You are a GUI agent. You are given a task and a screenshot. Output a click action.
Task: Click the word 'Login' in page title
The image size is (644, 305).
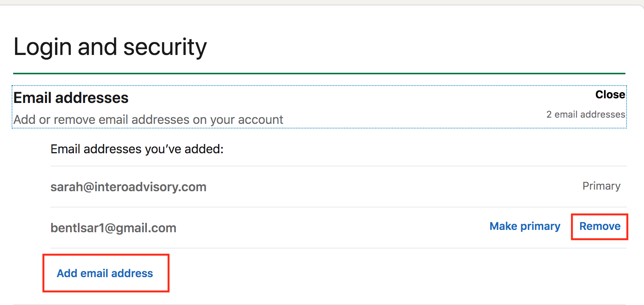[43, 47]
